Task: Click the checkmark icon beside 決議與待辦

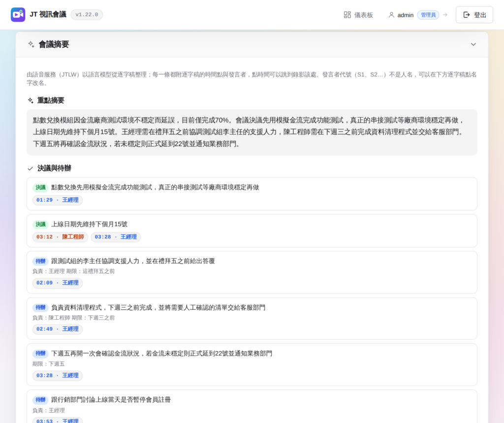Action: pyautogui.click(x=30, y=168)
